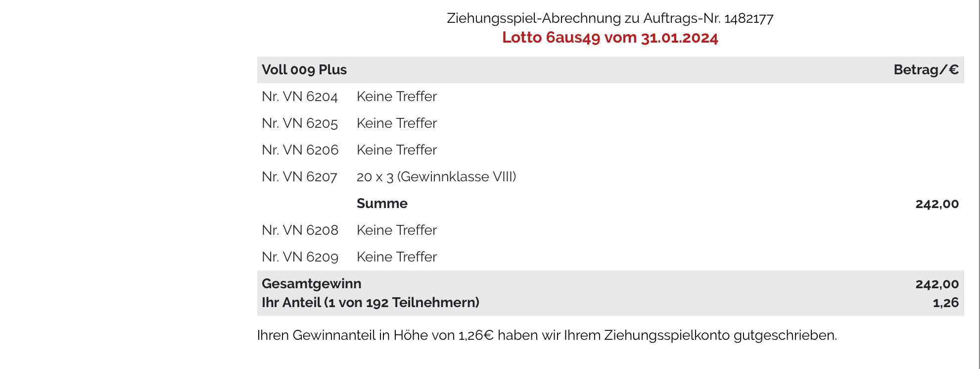Click the Voll 009 Plus header
980x369 pixels.
tap(304, 70)
